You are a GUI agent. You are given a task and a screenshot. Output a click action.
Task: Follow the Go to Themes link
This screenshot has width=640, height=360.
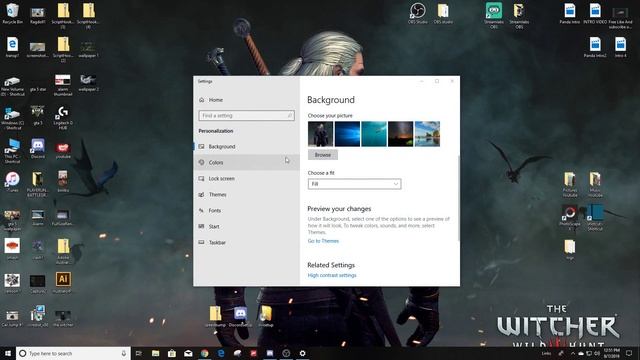point(323,241)
